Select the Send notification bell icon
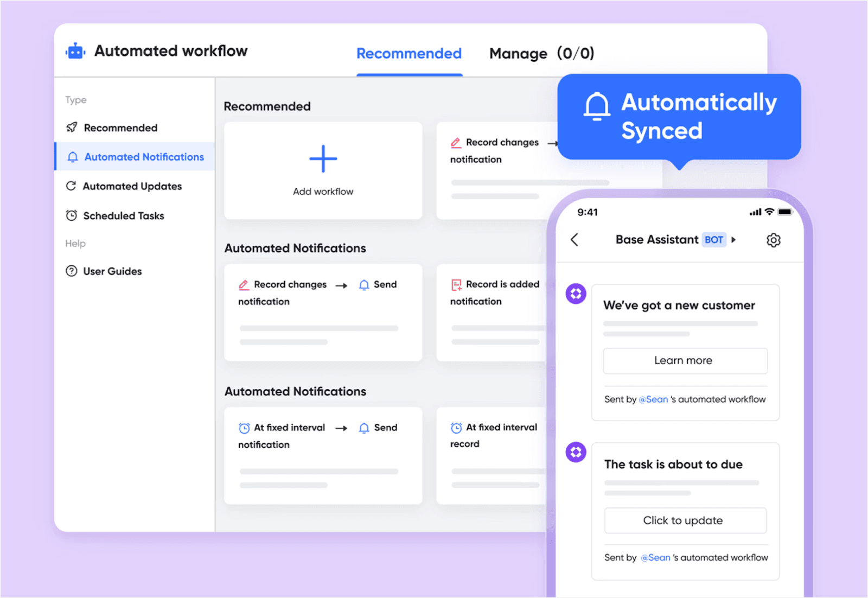 [x=363, y=284]
